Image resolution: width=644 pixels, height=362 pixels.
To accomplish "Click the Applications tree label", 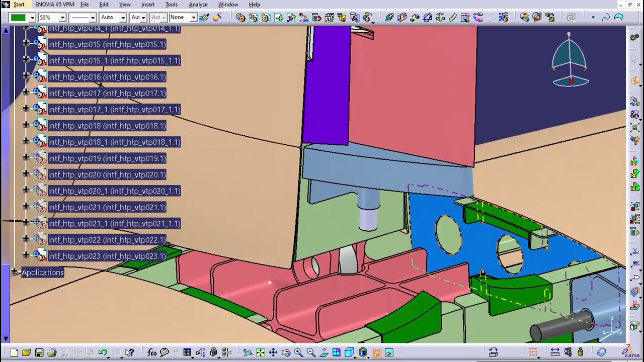I will [x=43, y=273].
